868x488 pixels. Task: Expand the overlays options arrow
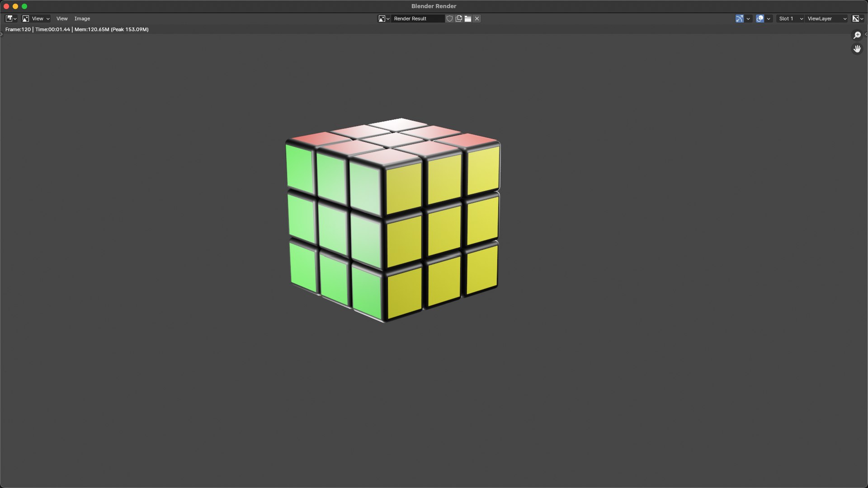(769, 19)
